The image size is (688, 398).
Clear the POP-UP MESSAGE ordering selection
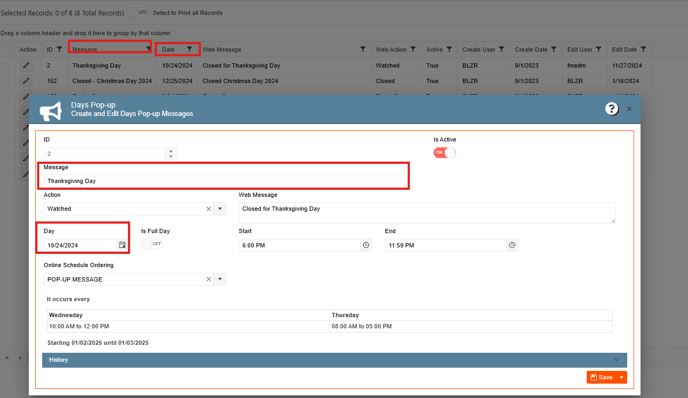tap(209, 279)
